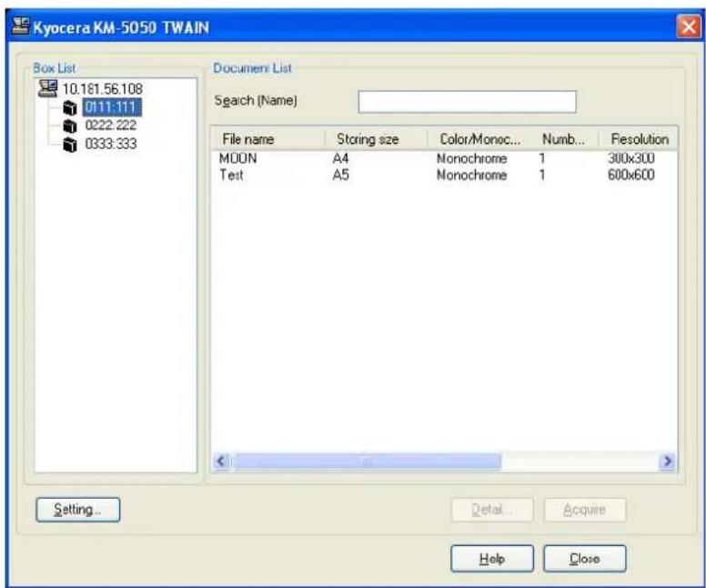Select box 0222:222 in Box List
706x588 pixels.
(111, 126)
